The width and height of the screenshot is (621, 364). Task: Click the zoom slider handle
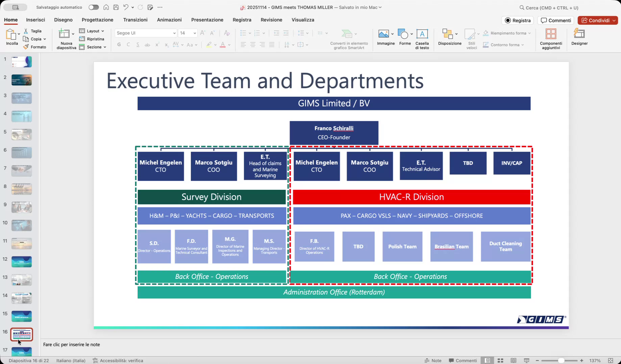[x=561, y=361]
